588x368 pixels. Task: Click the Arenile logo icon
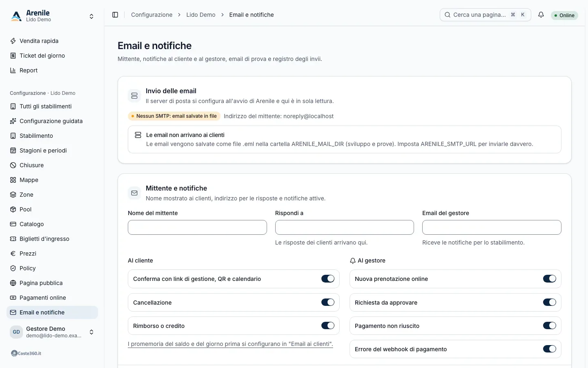pyautogui.click(x=16, y=16)
